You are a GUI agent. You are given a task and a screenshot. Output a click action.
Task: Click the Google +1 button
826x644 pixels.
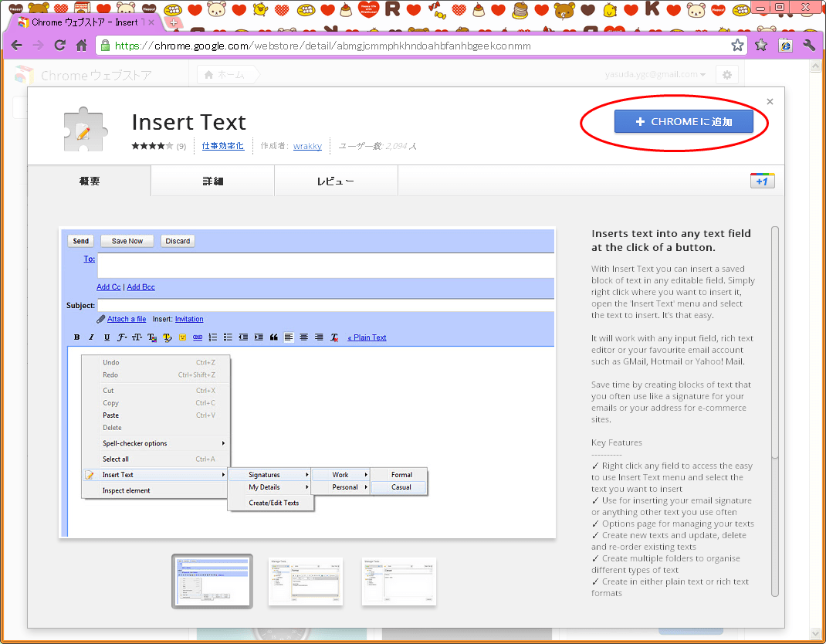coord(762,181)
